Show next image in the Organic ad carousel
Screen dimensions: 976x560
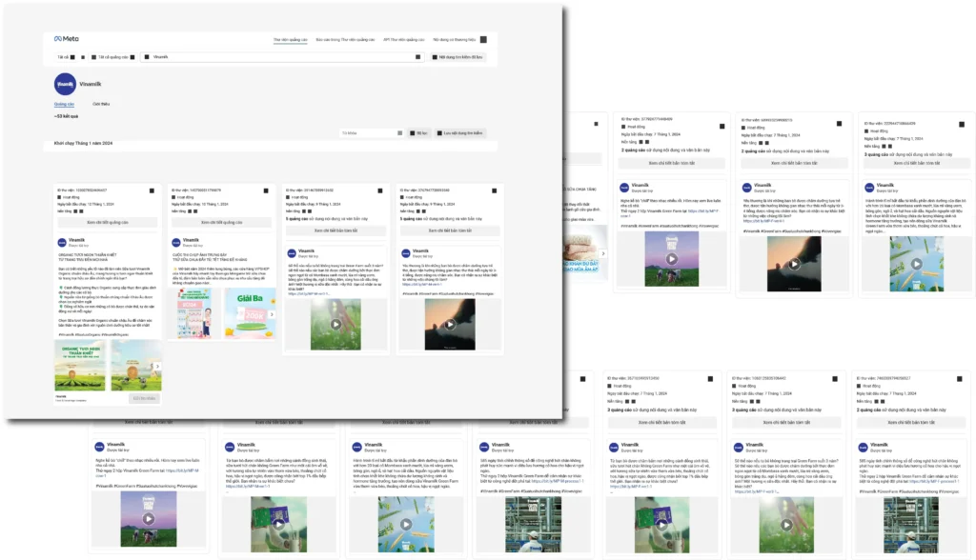(x=157, y=367)
